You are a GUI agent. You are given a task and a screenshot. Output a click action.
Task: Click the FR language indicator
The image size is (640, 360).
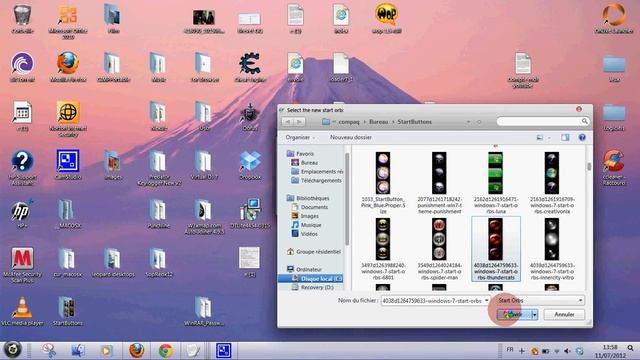[x=510, y=350]
